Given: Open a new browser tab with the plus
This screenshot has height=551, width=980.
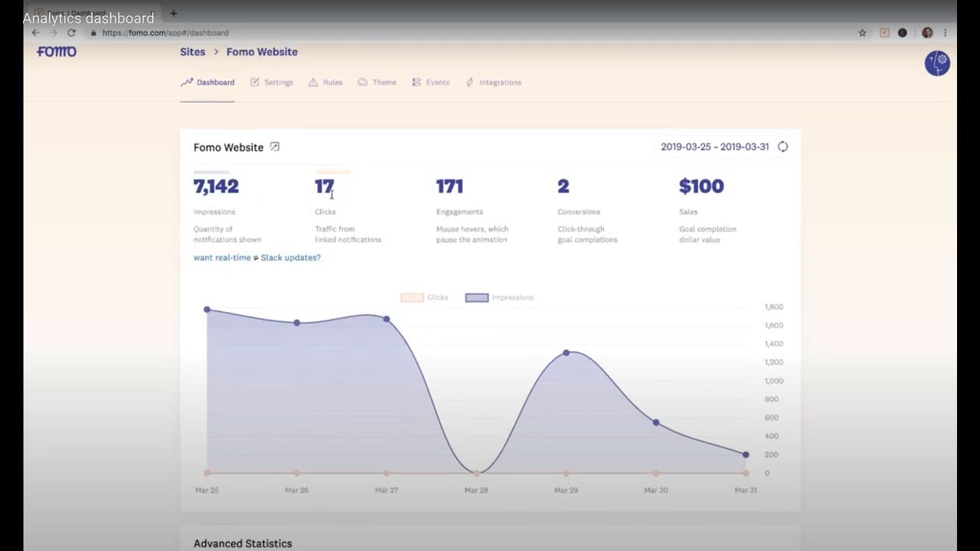Looking at the screenshot, I should (x=173, y=13).
